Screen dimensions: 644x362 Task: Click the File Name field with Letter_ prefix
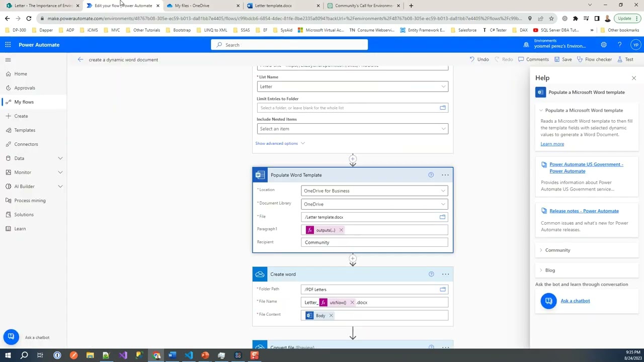pos(374,303)
